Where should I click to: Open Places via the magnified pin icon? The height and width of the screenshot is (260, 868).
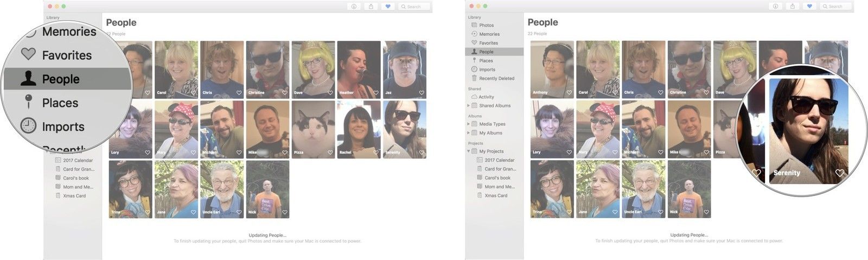(28, 102)
